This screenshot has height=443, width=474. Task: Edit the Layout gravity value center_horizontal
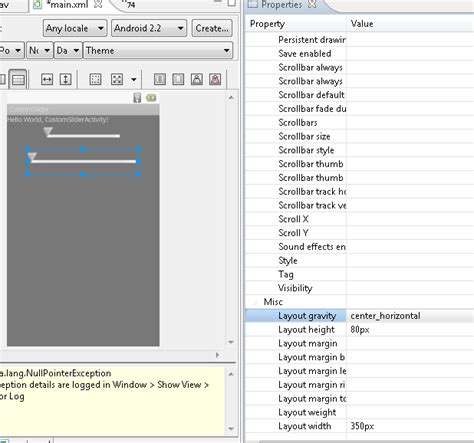click(385, 316)
